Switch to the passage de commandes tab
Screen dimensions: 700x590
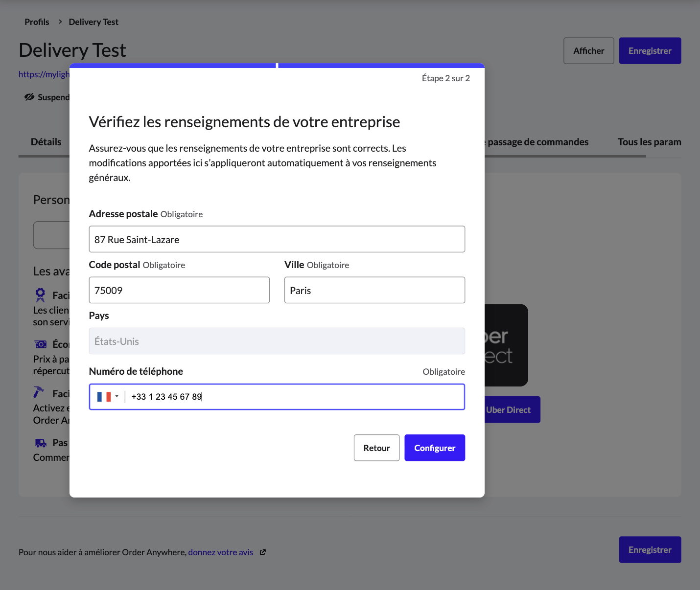click(x=537, y=142)
